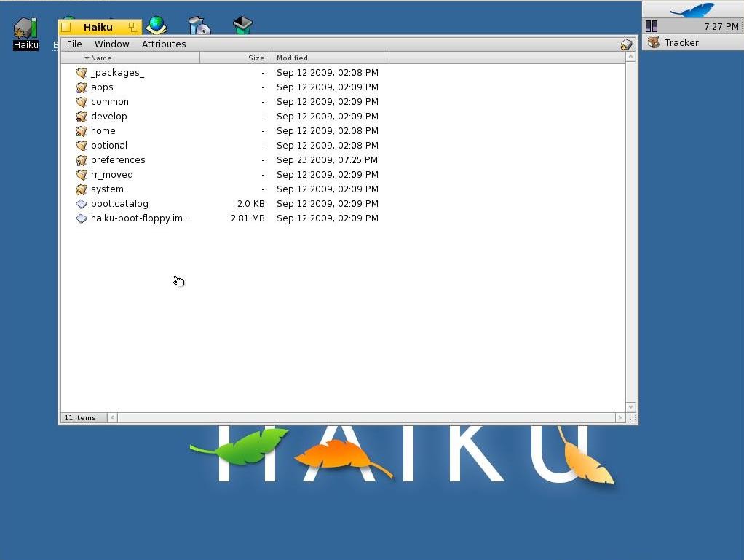Click the zoom button on Haiku tab
This screenshot has height=560, width=744.
pyautogui.click(x=133, y=27)
